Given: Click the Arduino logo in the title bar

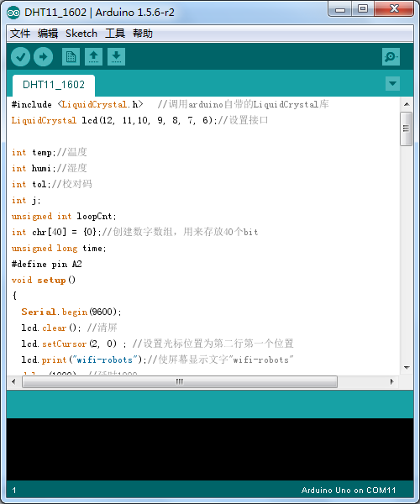Looking at the screenshot, I should pos(13,13).
